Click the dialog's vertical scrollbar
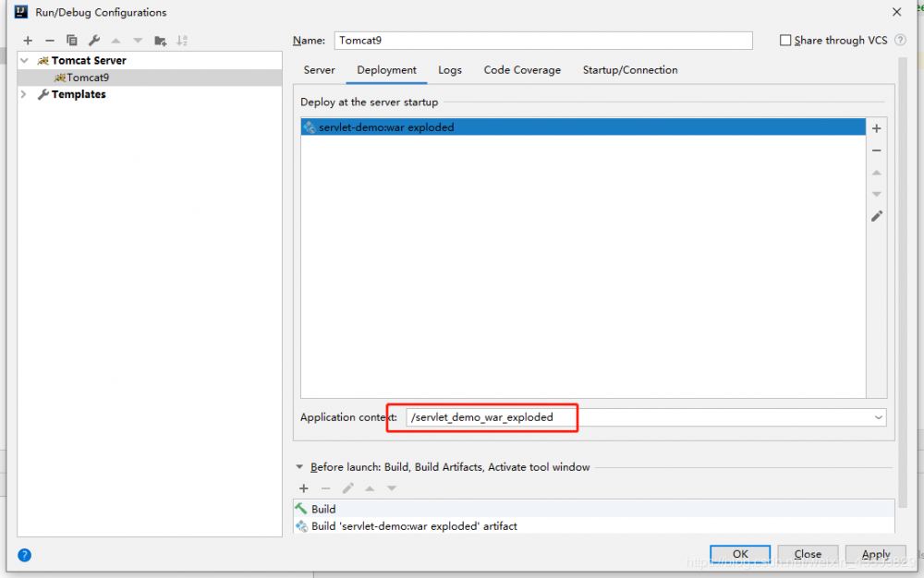Viewport: 924px width, 578px height. click(902, 283)
